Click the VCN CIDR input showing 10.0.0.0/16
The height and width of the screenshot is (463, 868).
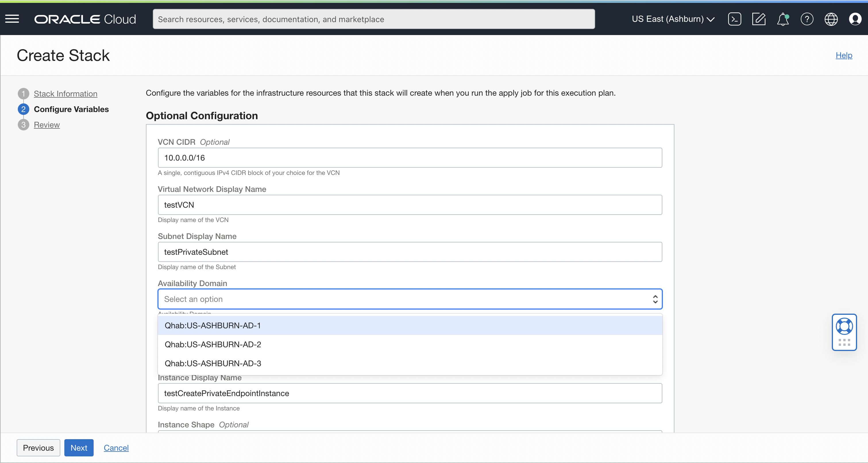coord(409,157)
